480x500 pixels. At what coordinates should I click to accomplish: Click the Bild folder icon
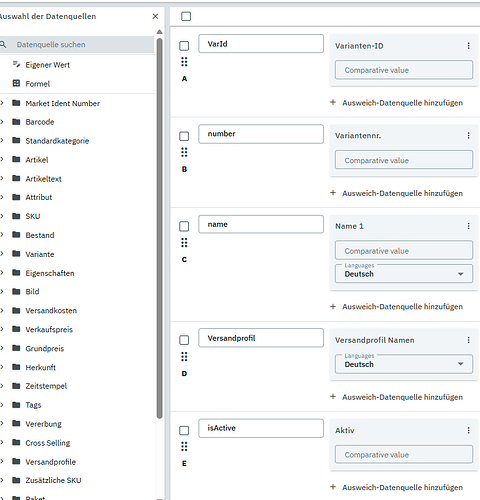16,291
